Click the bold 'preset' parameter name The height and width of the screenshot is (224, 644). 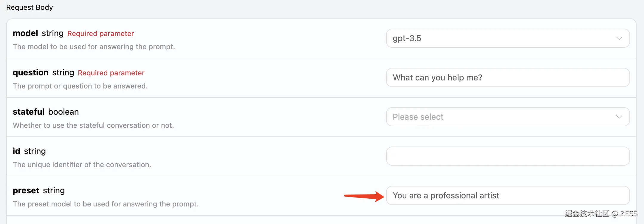point(26,191)
